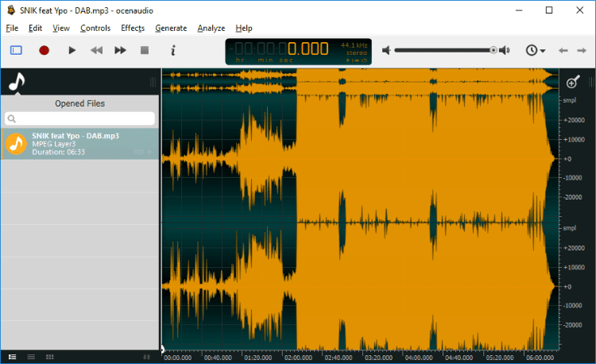Click the Opened Files search field

click(x=79, y=118)
